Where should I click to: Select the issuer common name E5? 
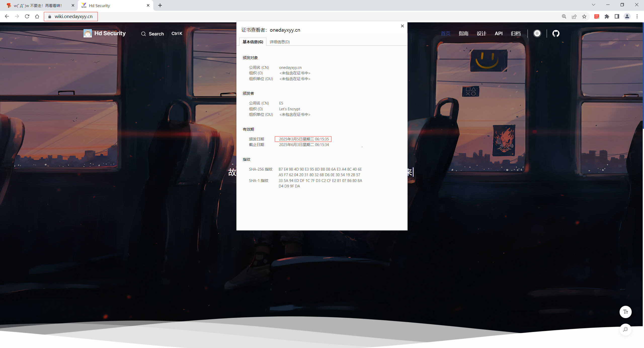(281, 103)
